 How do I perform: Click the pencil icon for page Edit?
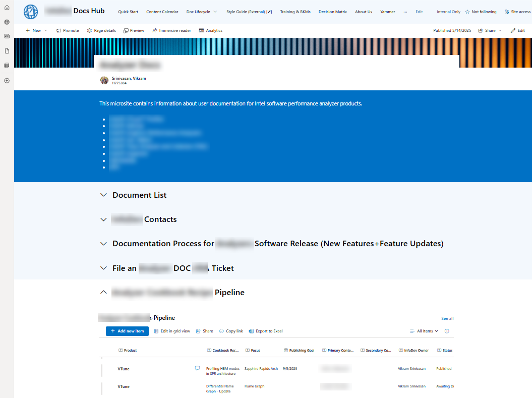click(x=513, y=31)
